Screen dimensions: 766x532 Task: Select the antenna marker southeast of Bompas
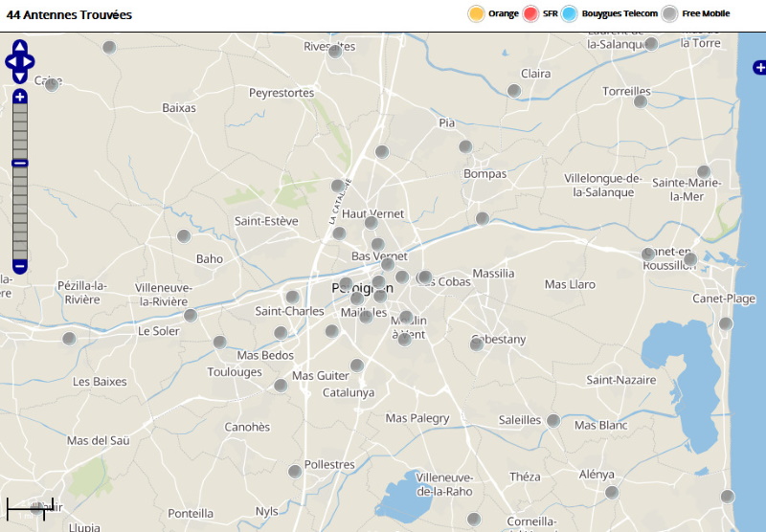tap(483, 219)
